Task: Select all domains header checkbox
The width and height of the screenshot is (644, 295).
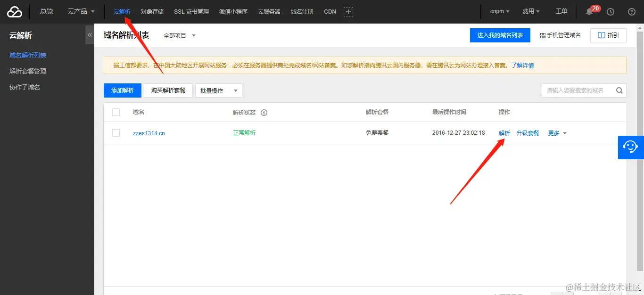Action: 116,112
